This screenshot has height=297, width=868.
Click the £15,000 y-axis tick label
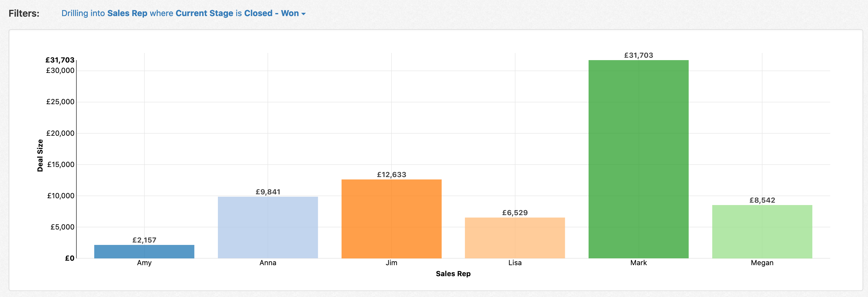coord(61,164)
